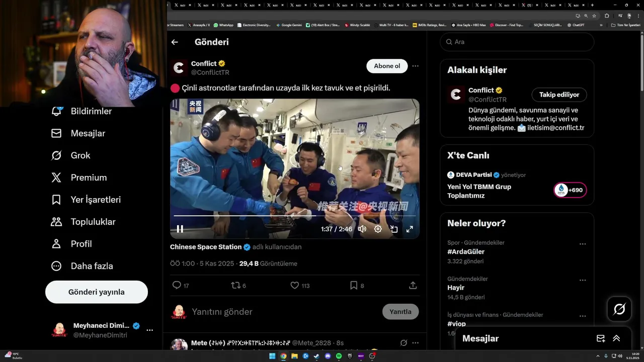Open Grok in the left sidebar
This screenshot has height=362, width=644.
70,155
